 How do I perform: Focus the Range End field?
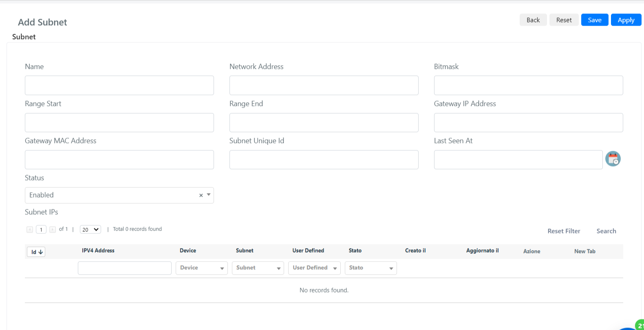coord(324,123)
